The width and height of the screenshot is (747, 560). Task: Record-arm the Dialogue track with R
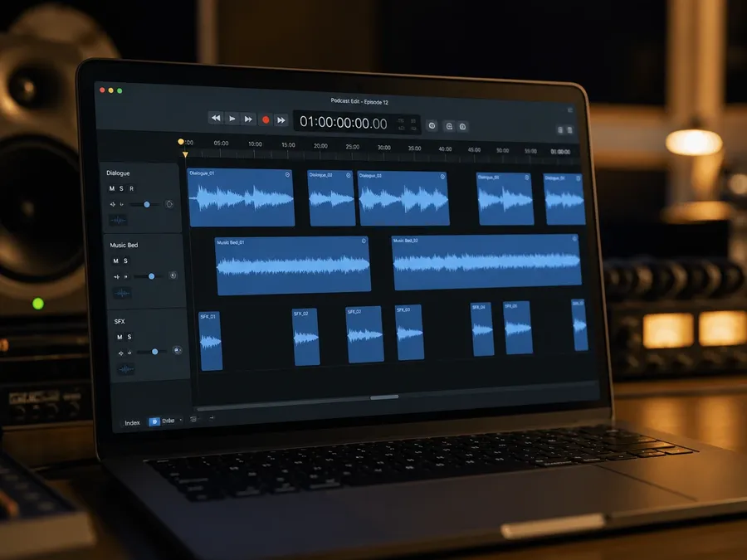coord(131,188)
